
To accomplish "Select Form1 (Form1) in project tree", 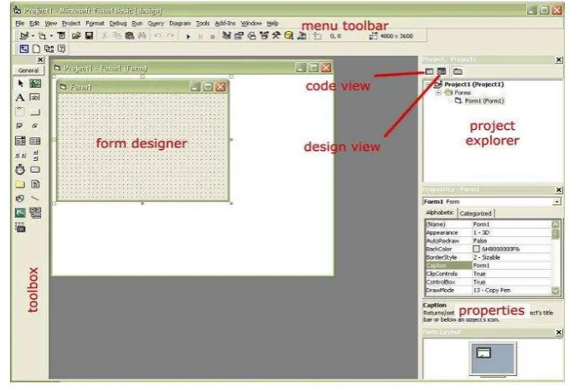I will coord(483,101).
